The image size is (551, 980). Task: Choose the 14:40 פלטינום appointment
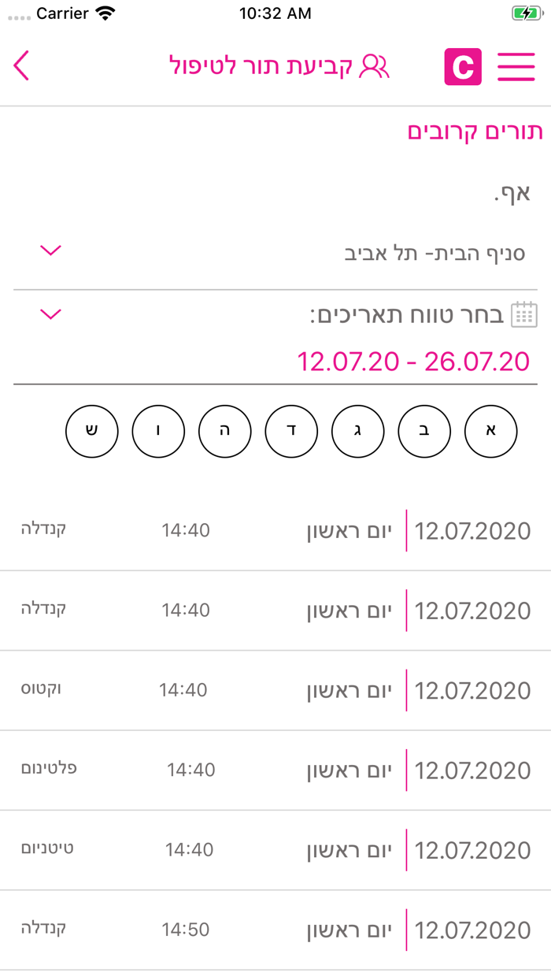coord(275,770)
